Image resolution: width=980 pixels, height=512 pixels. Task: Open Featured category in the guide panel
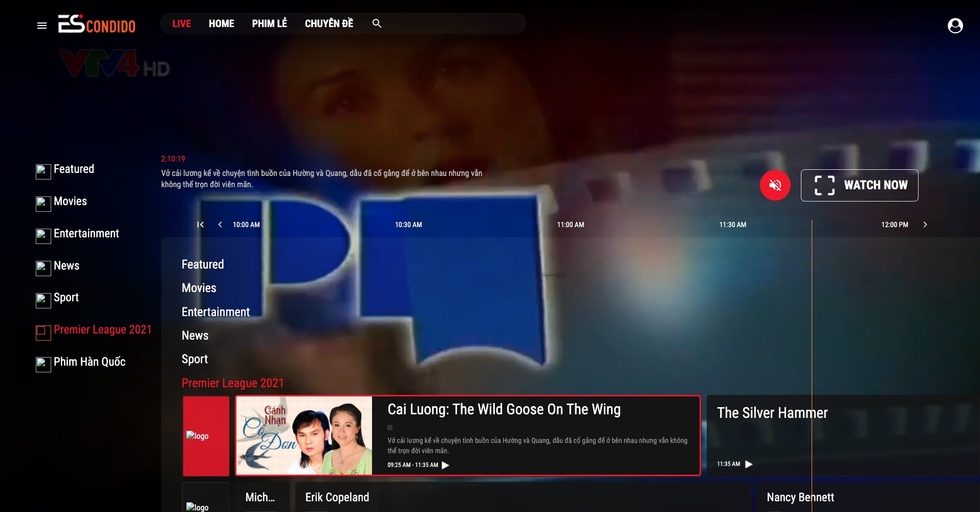point(203,264)
